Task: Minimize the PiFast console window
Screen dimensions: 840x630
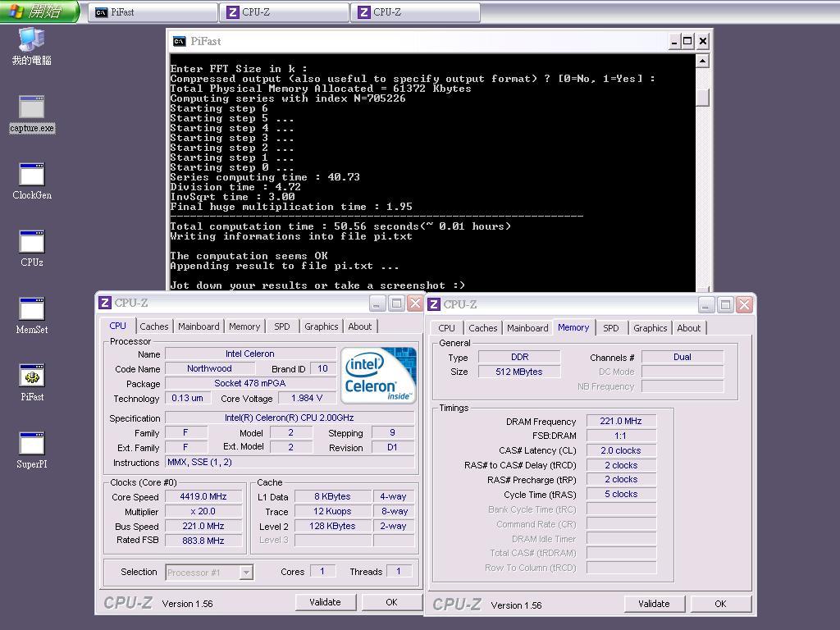Action: click(x=675, y=41)
